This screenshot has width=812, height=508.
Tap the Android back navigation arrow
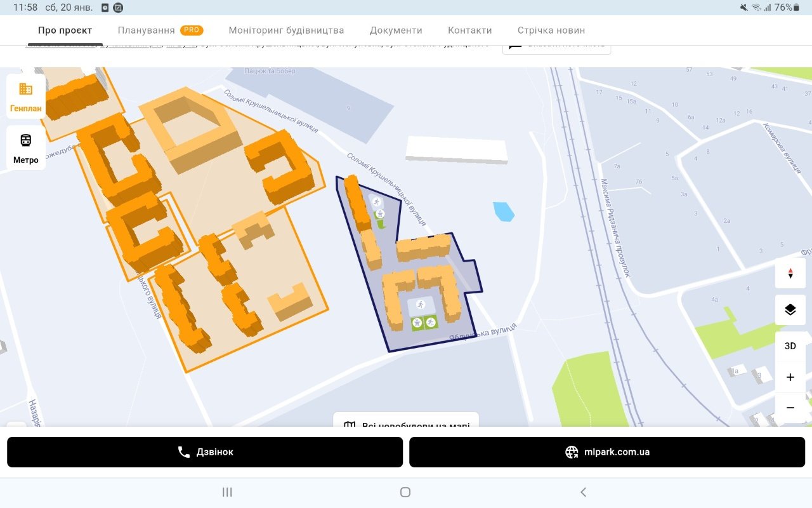(x=583, y=492)
